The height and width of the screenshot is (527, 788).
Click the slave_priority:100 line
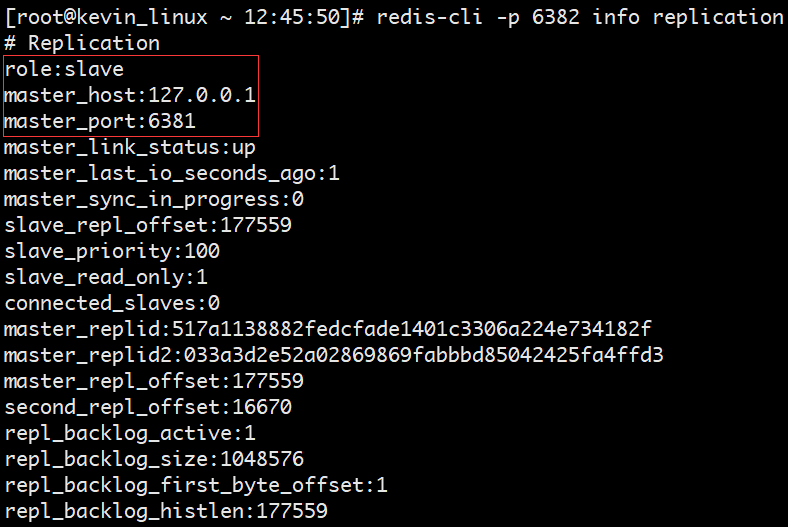[112, 252]
